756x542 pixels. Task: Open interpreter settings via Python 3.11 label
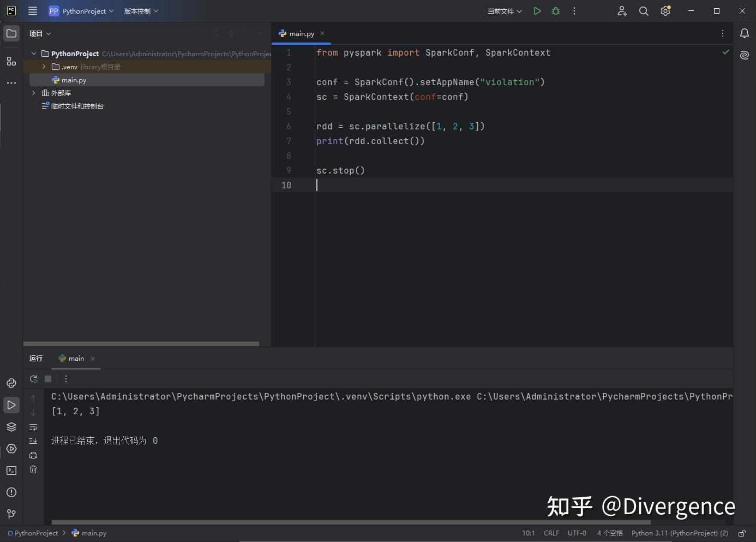(680, 533)
